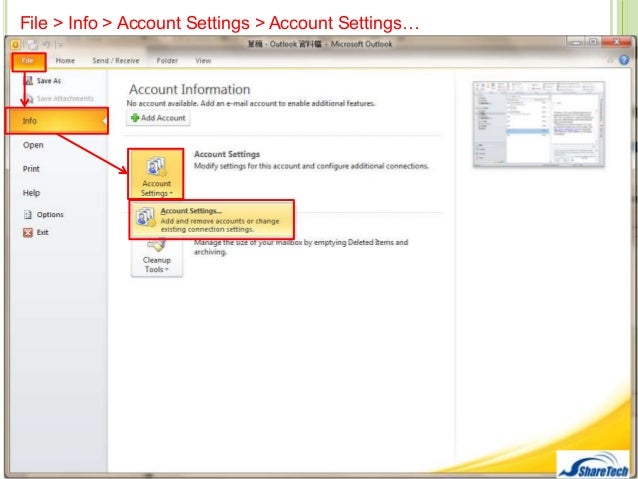
Task: Click the Undo quick access icon
Action: click(x=46, y=44)
